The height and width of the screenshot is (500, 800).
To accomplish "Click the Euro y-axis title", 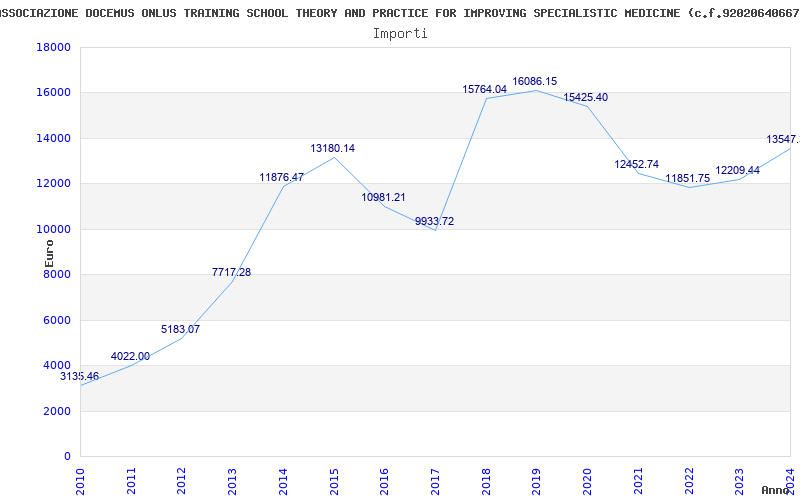I will coord(49,254).
